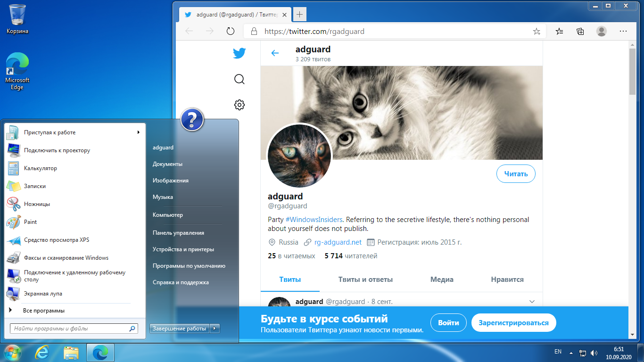Open Устройства и принтеры
The width and height of the screenshot is (644, 362).
(x=183, y=249)
